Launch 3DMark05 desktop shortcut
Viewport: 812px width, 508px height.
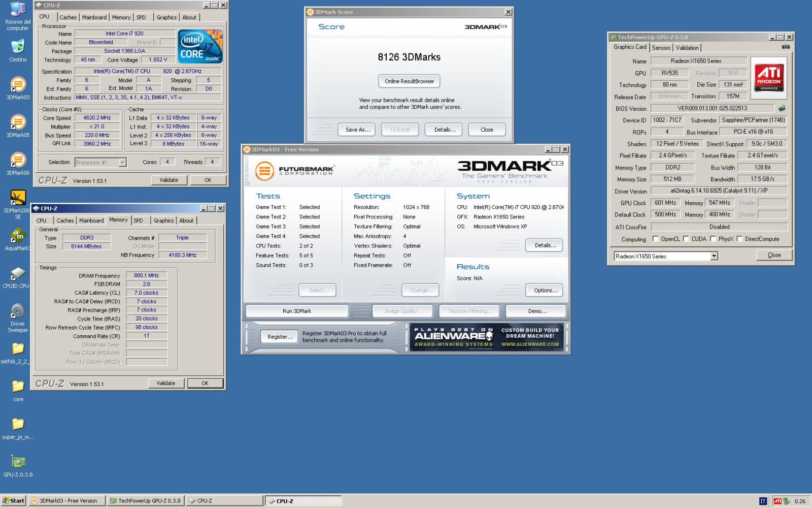pos(18,125)
